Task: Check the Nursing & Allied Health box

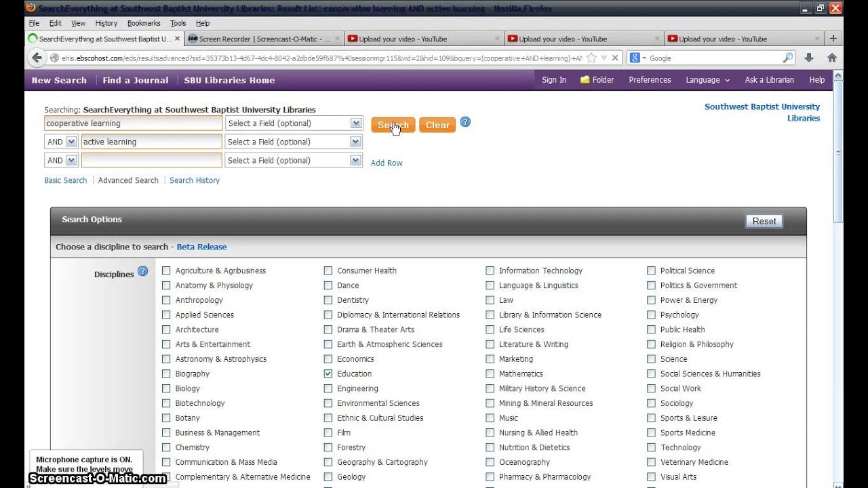Action: [490, 432]
